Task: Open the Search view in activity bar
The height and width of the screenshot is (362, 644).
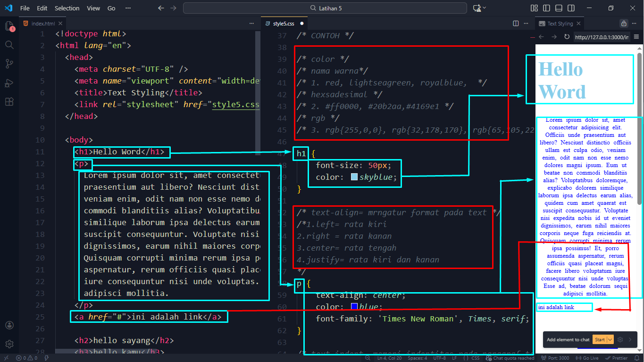Action: [x=9, y=45]
